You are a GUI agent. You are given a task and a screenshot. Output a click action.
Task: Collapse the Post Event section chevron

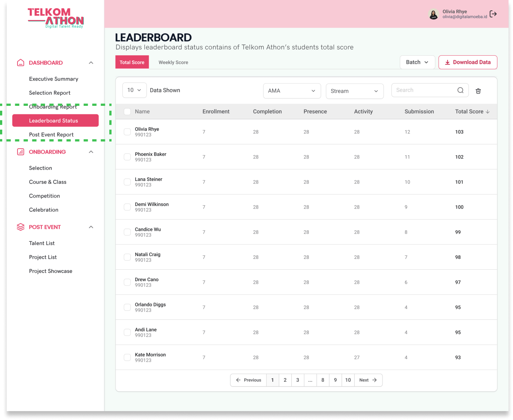(x=91, y=227)
